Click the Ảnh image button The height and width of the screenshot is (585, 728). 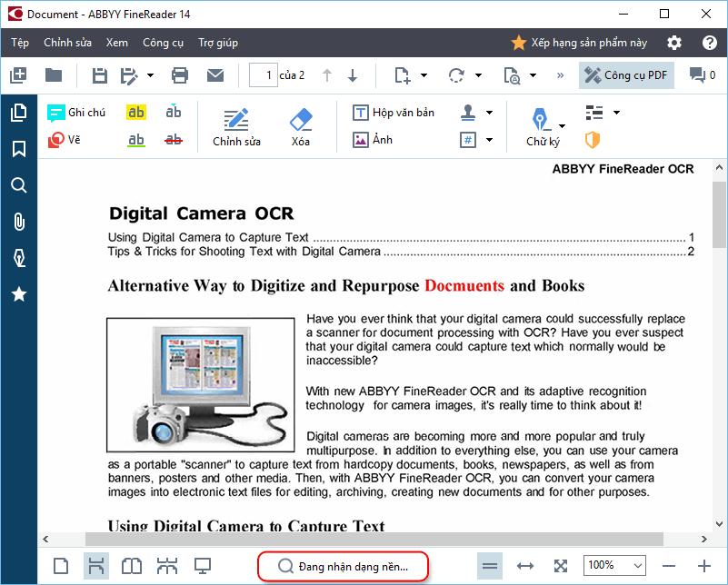(373, 140)
